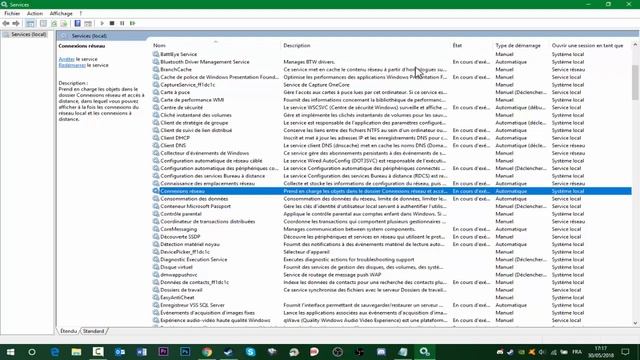This screenshot has height=360, width=640.
Task: Restart the service with the toolbar restart icon
Action: [x=133, y=24]
